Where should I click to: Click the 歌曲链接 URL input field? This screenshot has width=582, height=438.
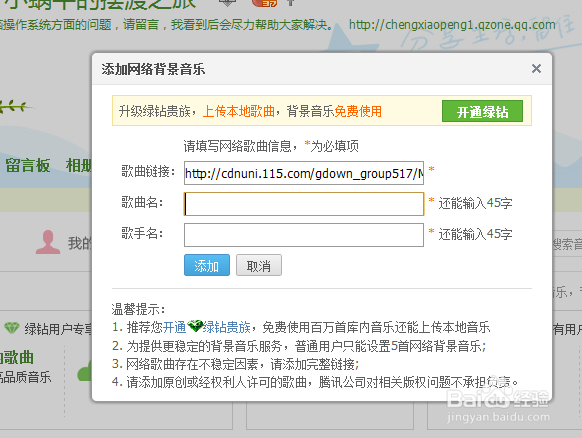(304, 173)
